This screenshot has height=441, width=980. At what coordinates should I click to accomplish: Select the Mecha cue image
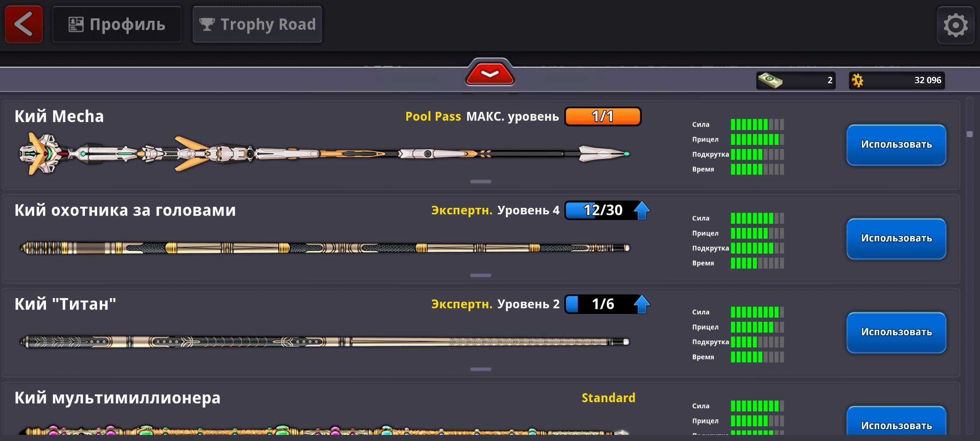[x=325, y=154]
